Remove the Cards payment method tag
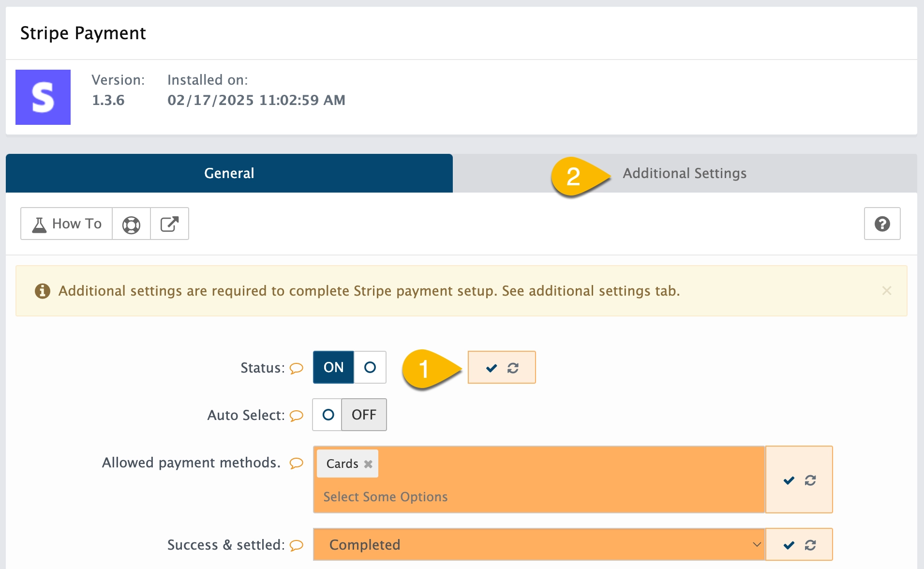Screen dimensions: 924x569 pyautogui.click(x=368, y=464)
